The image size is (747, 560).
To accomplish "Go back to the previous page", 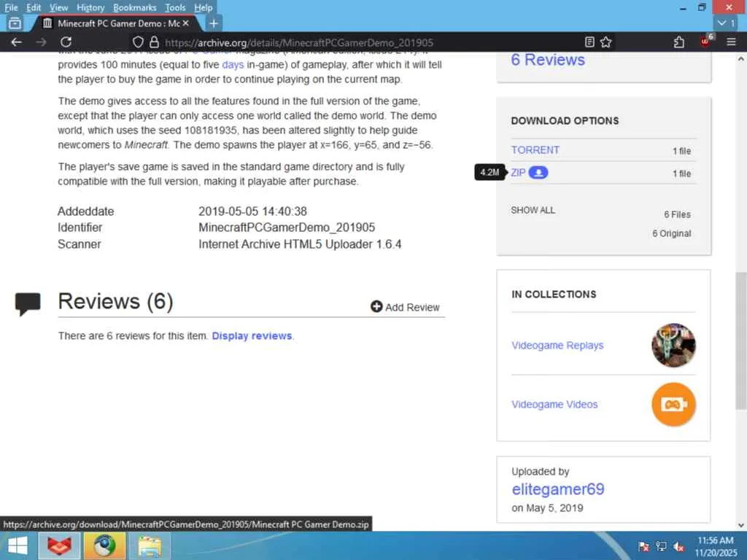I will point(16,42).
